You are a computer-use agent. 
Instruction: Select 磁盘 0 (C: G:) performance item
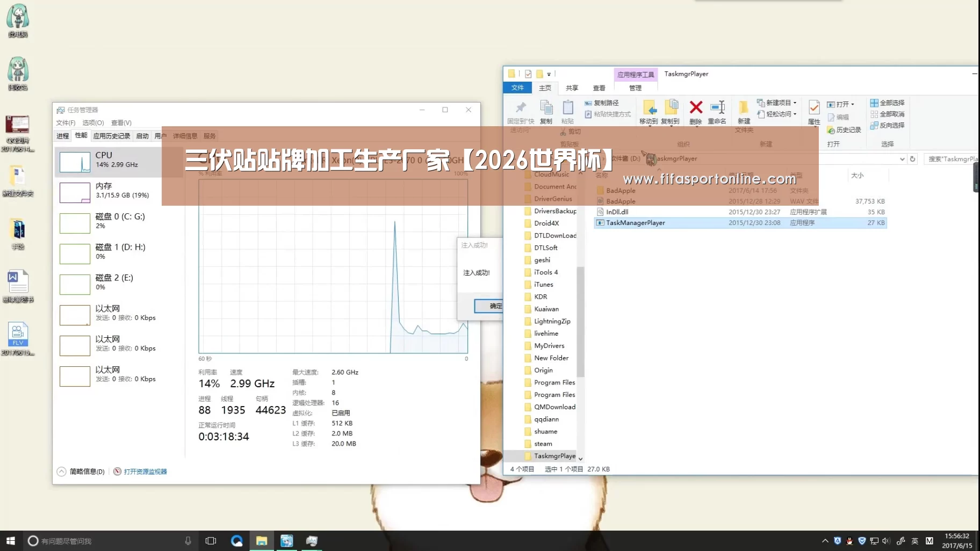(118, 222)
